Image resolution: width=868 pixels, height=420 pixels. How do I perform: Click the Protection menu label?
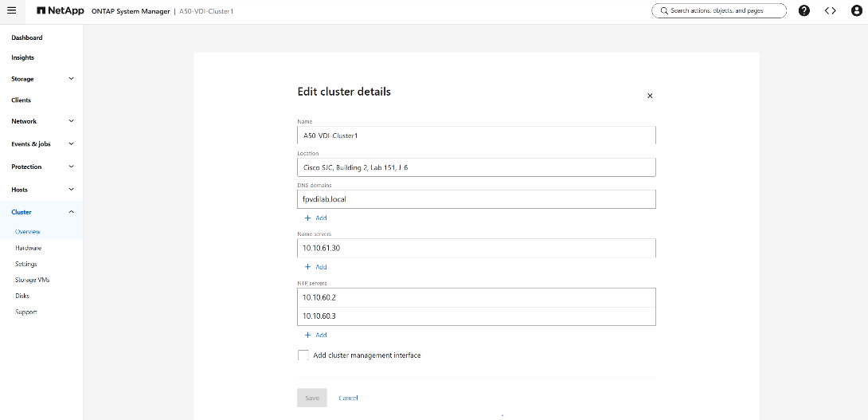coord(26,167)
